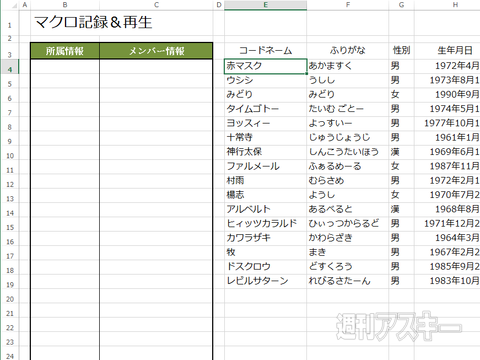This screenshot has height=360, width=480.
Task: Click the birthdate 1990年9月 cell
Action: point(447,95)
